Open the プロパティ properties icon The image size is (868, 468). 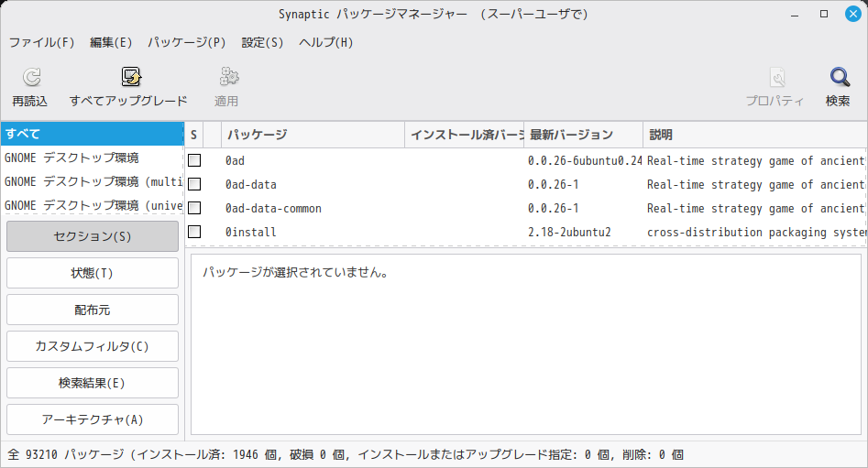pyautogui.click(x=777, y=78)
